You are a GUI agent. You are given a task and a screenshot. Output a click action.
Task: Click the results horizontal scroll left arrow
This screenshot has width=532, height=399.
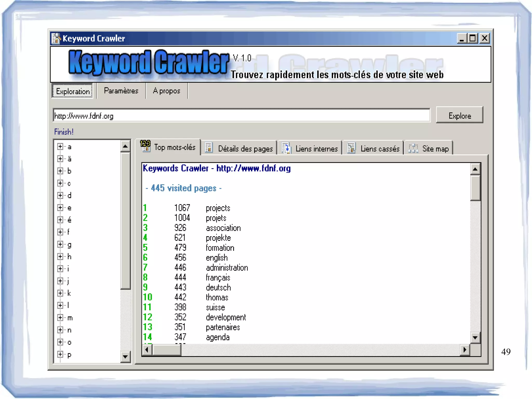(147, 350)
